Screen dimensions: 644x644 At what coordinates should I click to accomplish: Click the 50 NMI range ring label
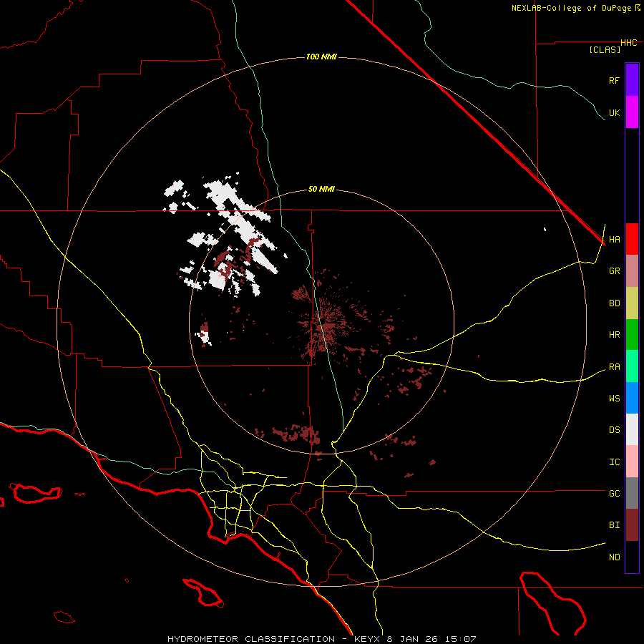(x=321, y=189)
